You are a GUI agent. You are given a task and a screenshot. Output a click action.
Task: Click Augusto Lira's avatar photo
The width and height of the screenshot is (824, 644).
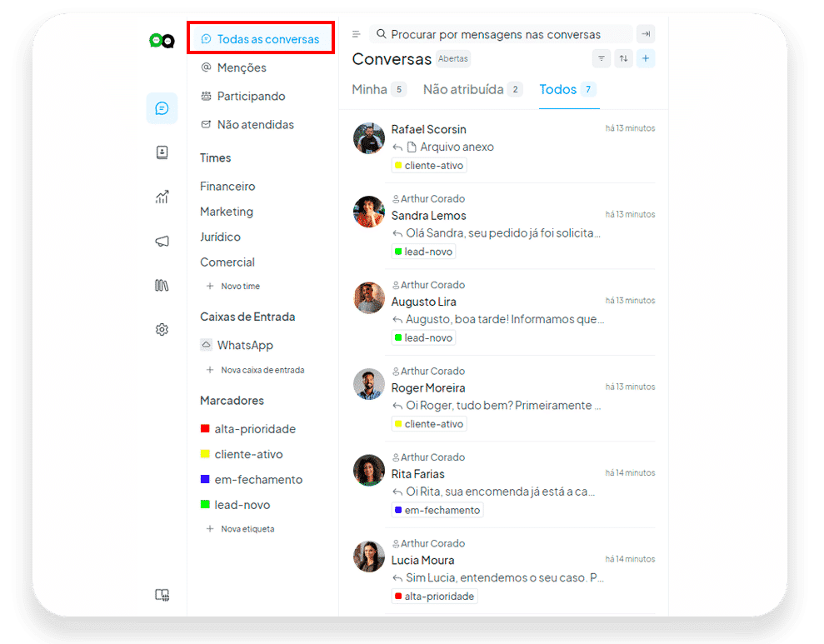pos(369,297)
